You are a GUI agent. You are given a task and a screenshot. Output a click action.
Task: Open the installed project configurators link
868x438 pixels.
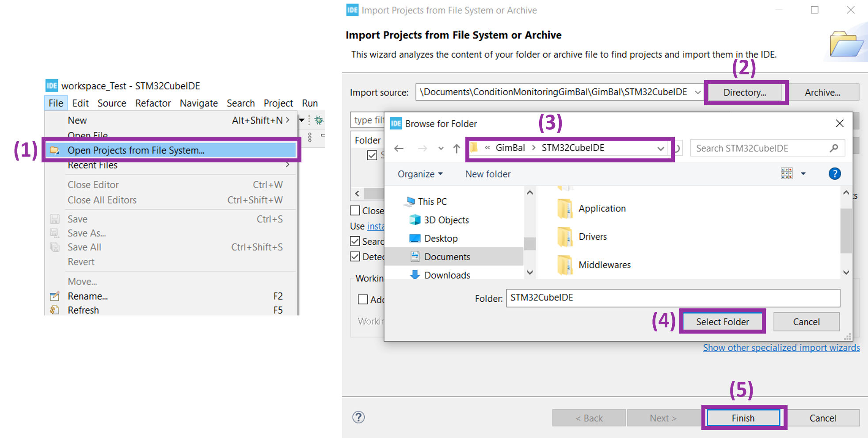[376, 226]
